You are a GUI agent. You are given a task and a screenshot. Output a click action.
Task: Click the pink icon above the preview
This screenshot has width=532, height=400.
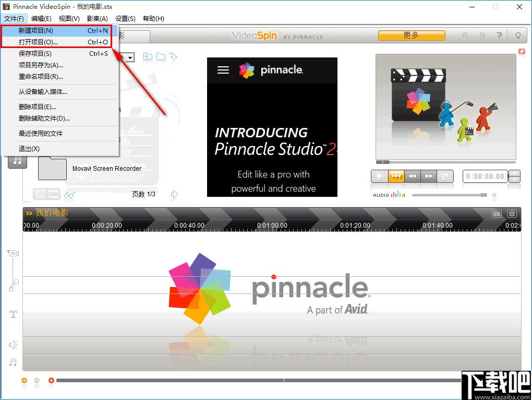(x=522, y=51)
